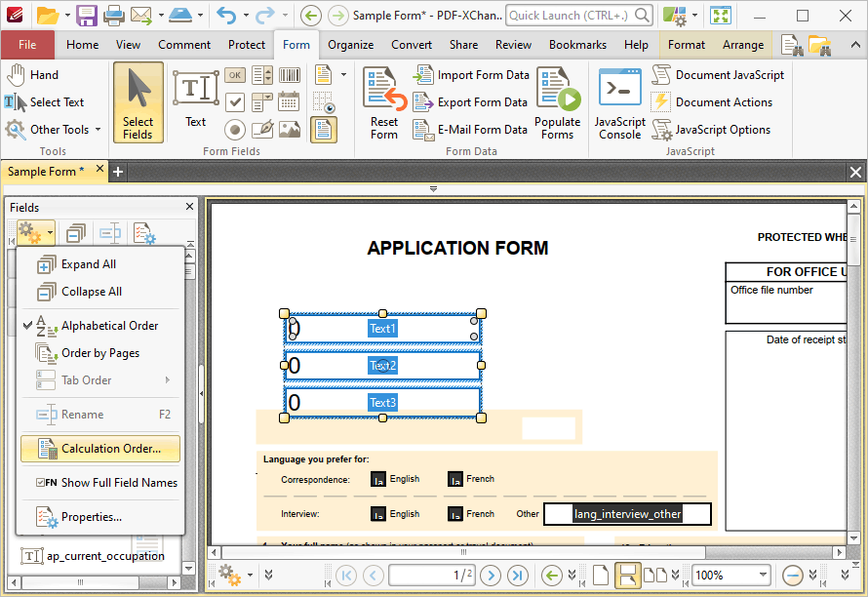Toggle Show Full Field Names

coord(100,482)
